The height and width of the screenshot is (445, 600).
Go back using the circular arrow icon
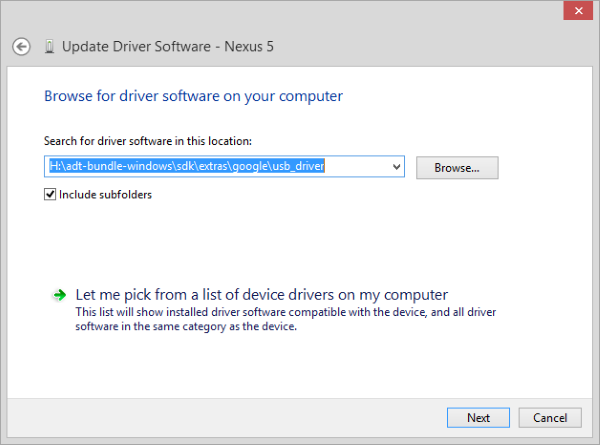tap(21, 47)
